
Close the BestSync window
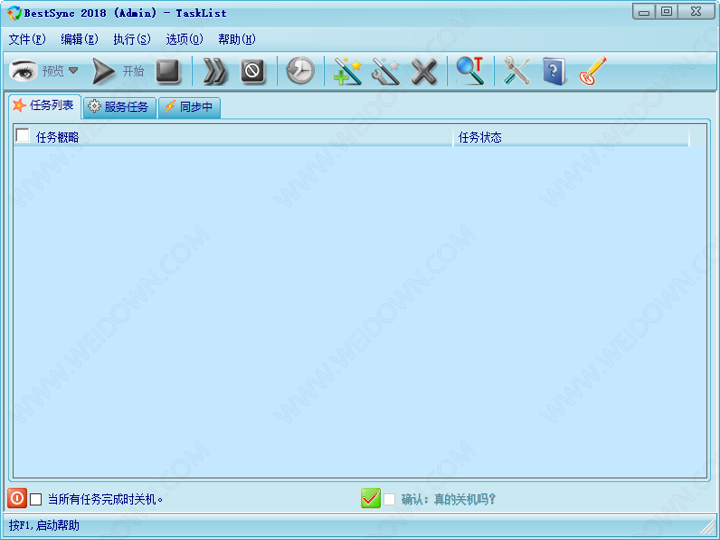pyautogui.click(x=696, y=12)
